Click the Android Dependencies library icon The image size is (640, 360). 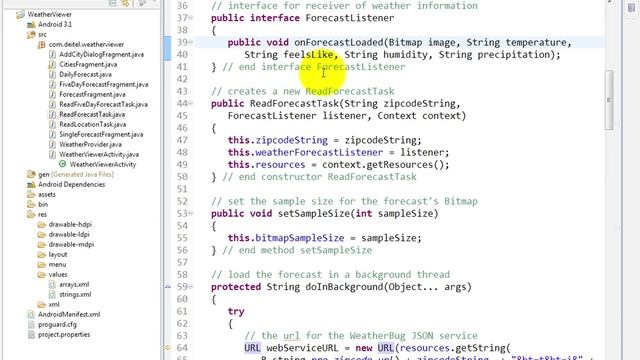point(31,184)
